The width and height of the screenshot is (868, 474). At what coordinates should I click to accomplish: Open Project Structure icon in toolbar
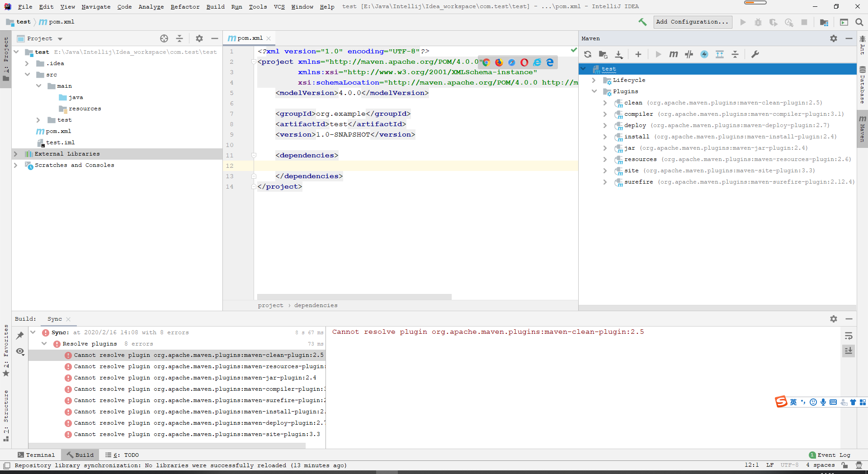point(824,22)
